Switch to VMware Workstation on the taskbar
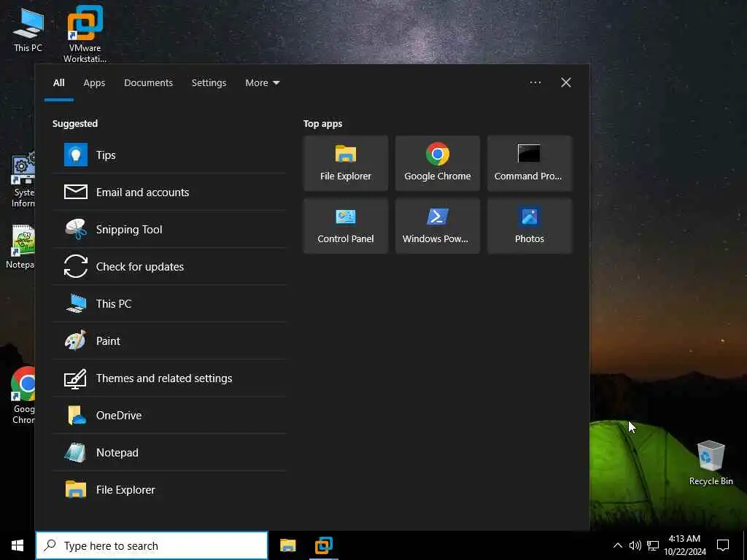 click(323, 545)
